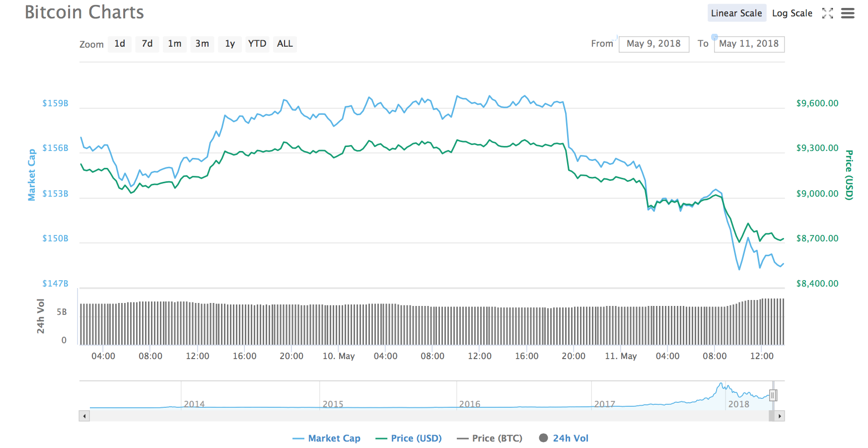Screen dimensions: 868x448
Task: Click the $9,600.00 price axis label
Action: pyautogui.click(x=817, y=103)
